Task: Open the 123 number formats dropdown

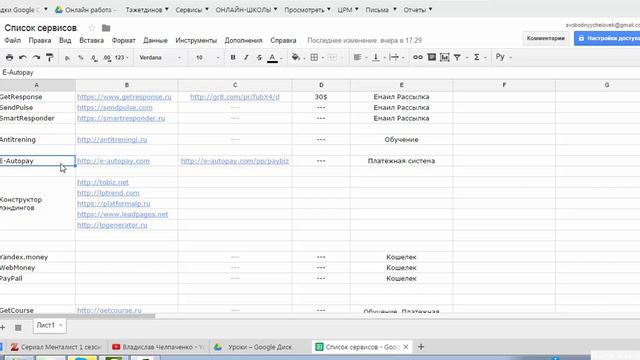Action: pos(121,58)
